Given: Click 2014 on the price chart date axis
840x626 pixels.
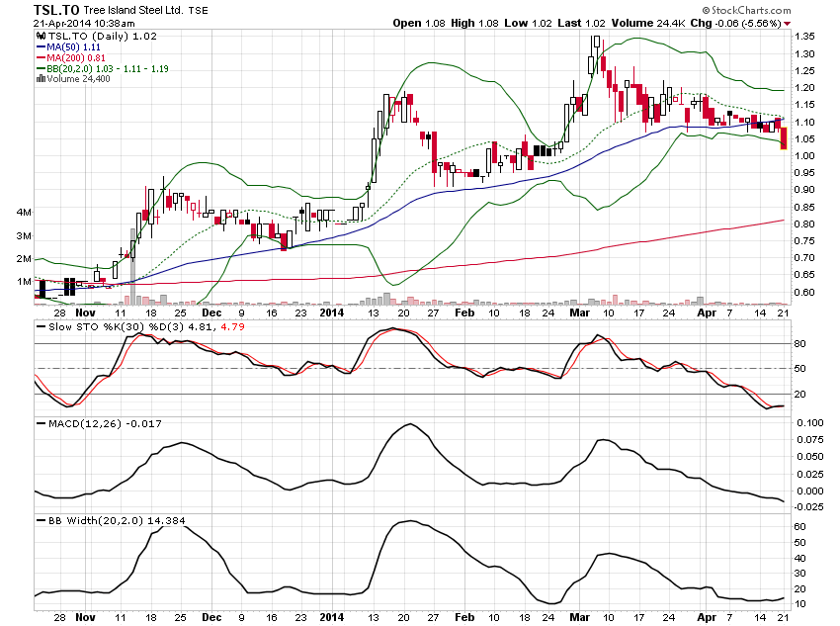Looking at the screenshot, I should (x=332, y=313).
